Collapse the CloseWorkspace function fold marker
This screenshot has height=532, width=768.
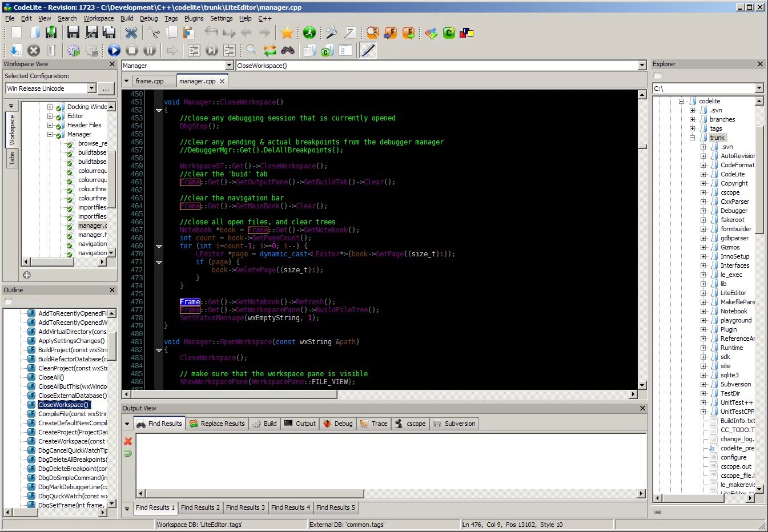(159, 110)
